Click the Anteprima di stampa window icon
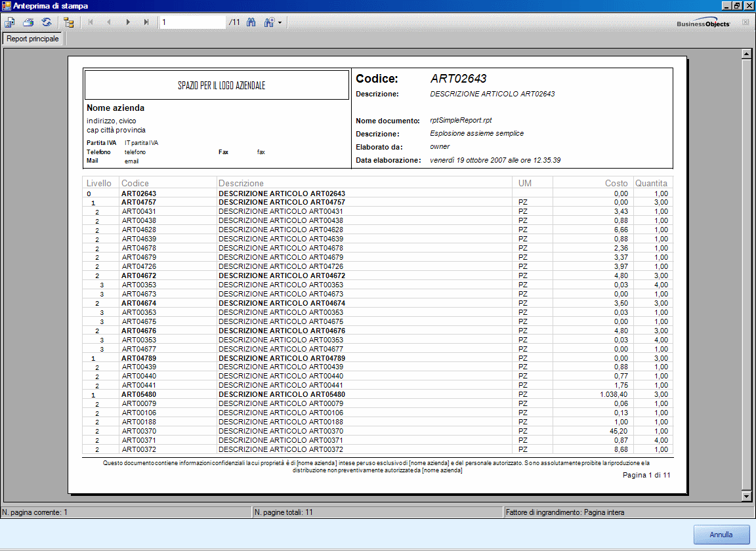The width and height of the screenshot is (756, 551). coord(7,6)
